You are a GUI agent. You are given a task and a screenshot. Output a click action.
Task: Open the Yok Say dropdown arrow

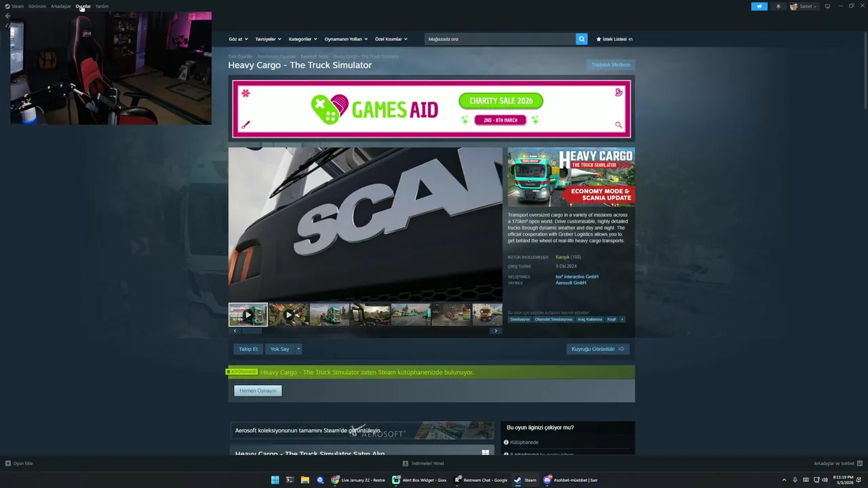[298, 349]
